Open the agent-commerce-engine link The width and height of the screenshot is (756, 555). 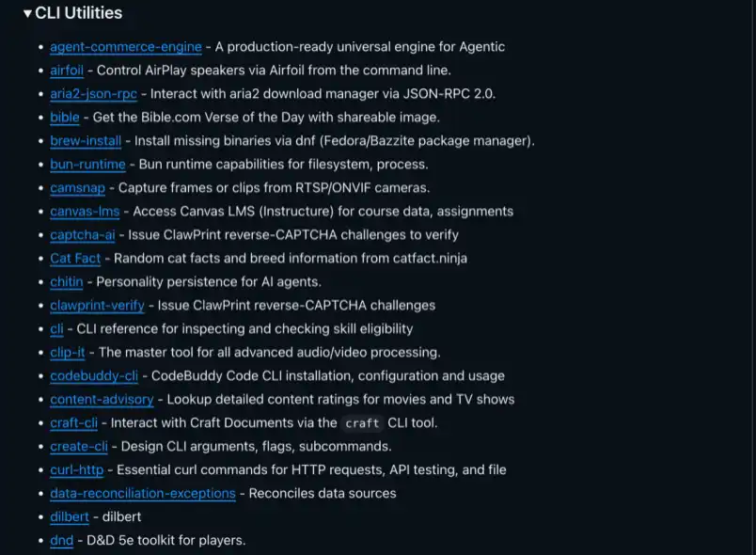click(x=126, y=47)
